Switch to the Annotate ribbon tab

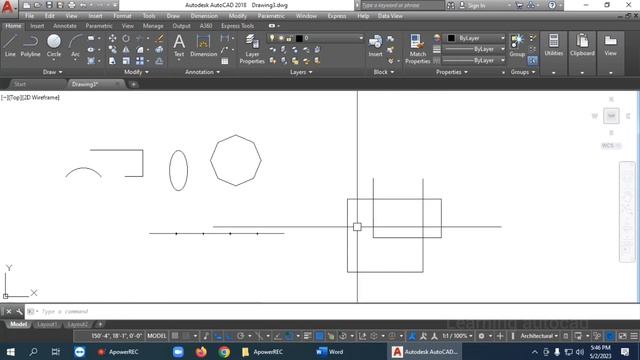65,26
